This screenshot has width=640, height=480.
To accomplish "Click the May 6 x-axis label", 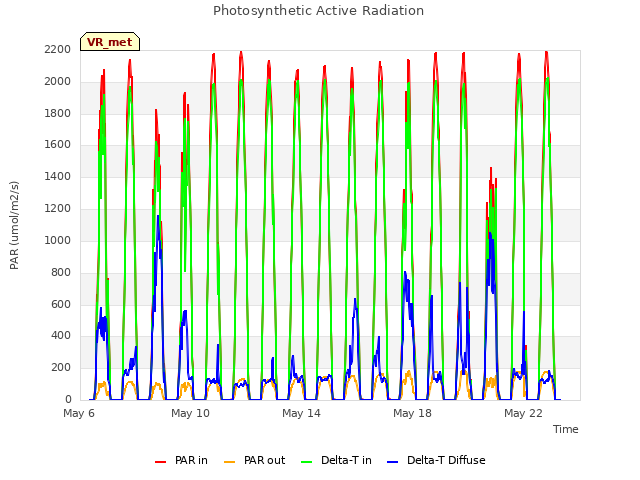I will coord(79,413).
